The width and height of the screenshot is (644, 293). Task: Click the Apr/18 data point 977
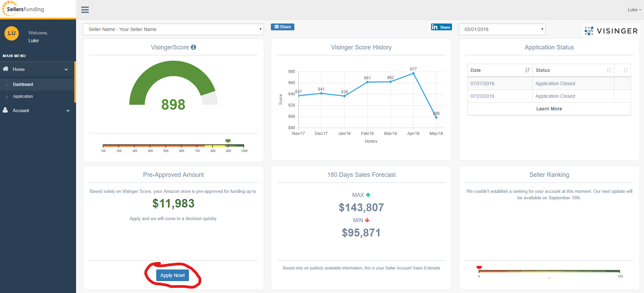(413, 73)
